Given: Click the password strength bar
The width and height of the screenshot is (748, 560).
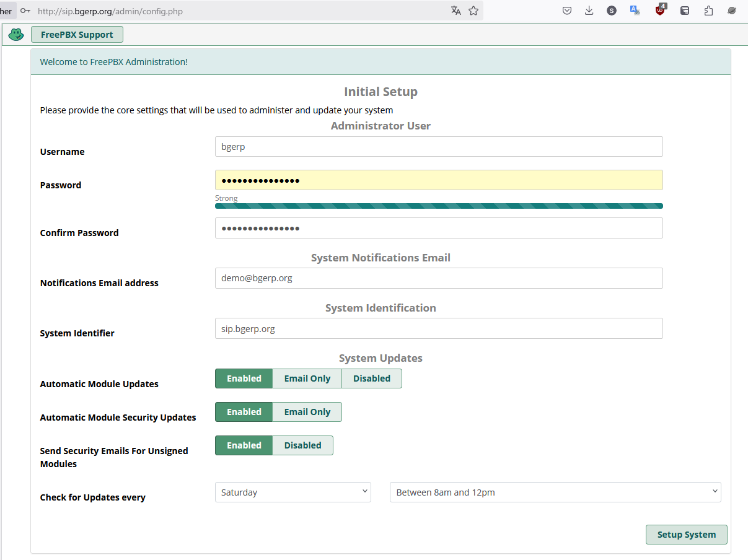Looking at the screenshot, I should tap(439, 206).
